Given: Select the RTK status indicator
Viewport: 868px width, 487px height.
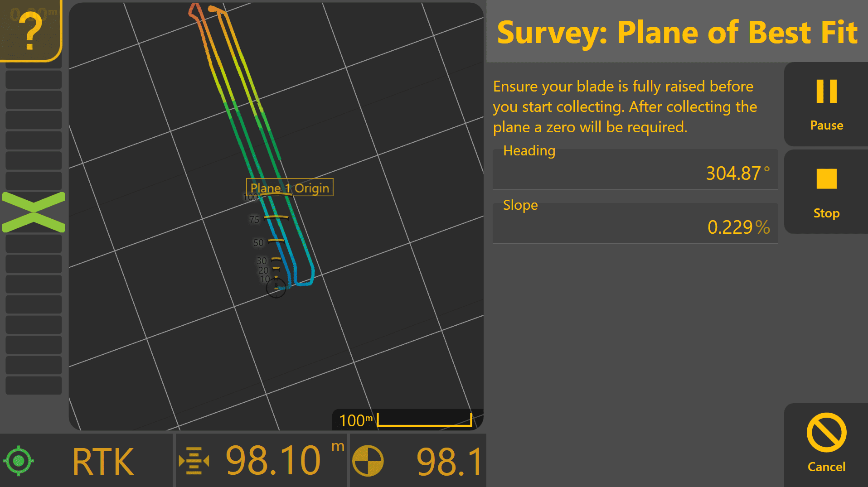Looking at the screenshot, I should 103,462.
